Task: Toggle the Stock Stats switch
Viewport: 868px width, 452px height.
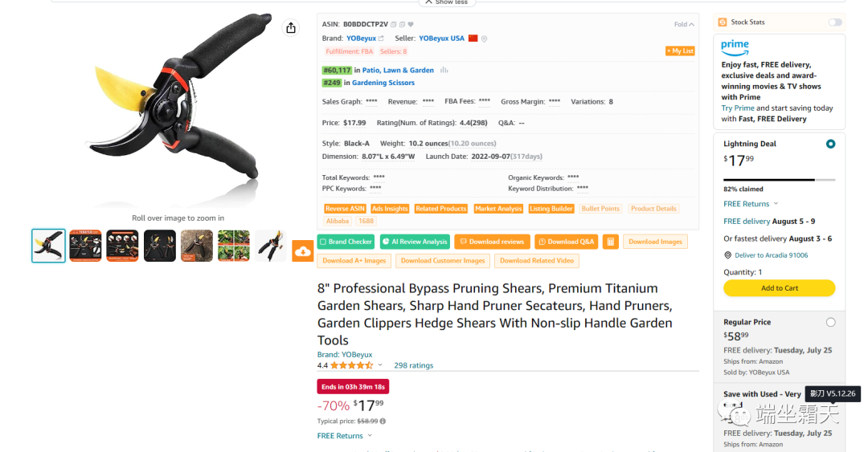Action: 835,22
